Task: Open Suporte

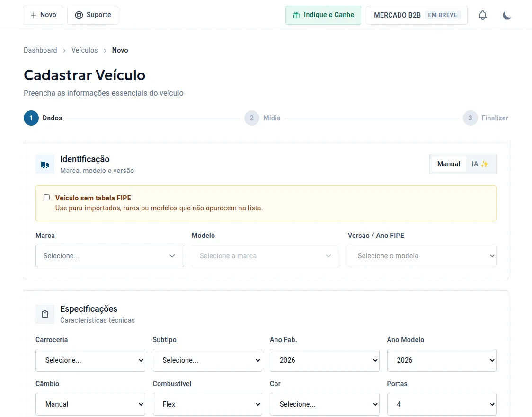Action: (93, 15)
